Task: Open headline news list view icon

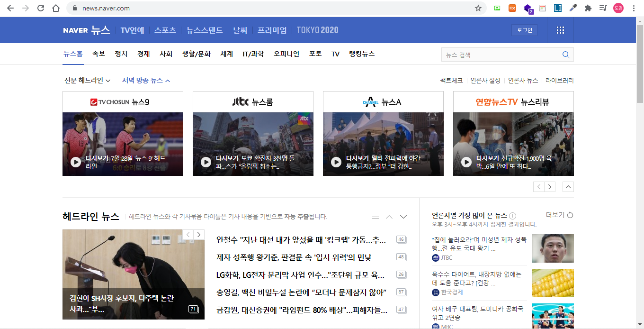Action: [x=376, y=217]
